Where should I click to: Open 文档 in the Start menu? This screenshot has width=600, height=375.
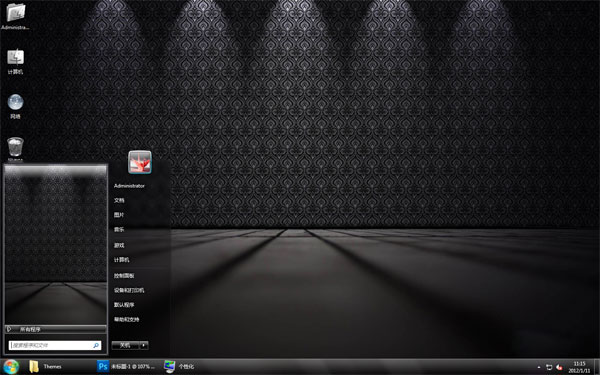pyautogui.click(x=119, y=201)
